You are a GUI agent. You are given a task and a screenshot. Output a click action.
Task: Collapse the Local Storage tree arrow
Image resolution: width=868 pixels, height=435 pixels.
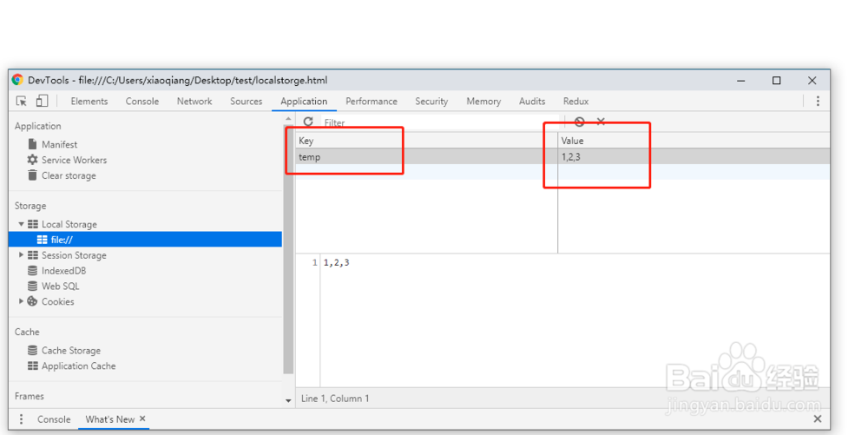click(21, 224)
